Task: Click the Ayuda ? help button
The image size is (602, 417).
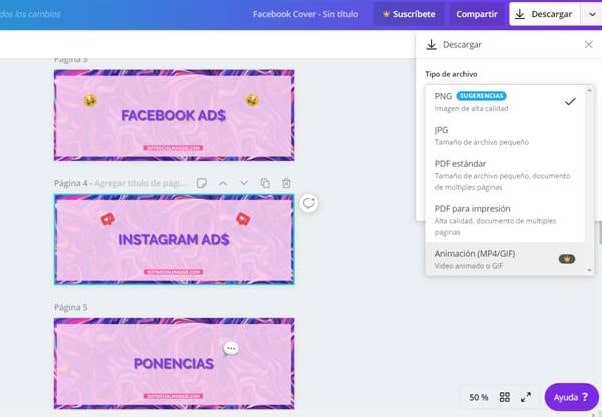Action: point(571,397)
